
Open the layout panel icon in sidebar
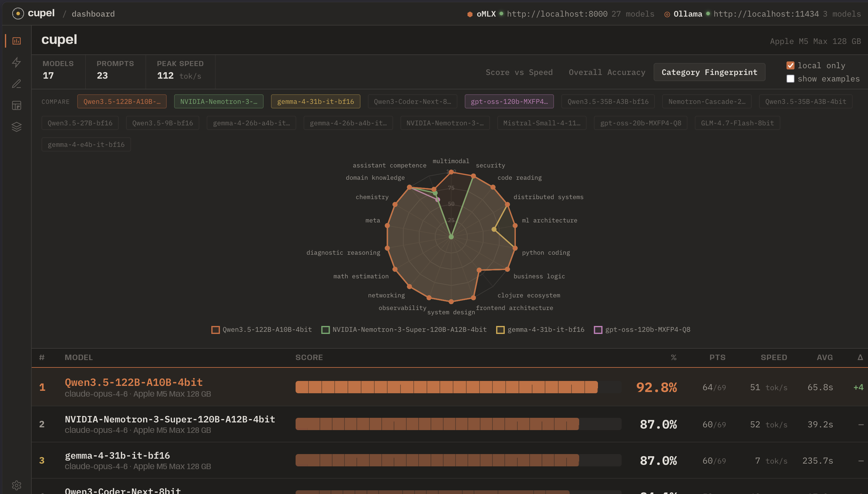(x=16, y=105)
